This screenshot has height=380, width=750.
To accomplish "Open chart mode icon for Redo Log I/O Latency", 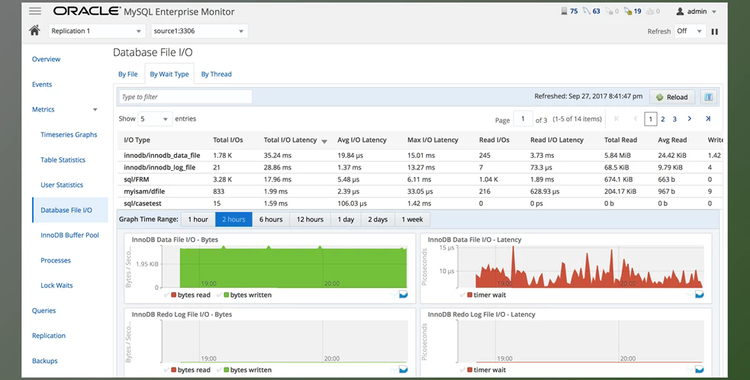I will click(699, 369).
